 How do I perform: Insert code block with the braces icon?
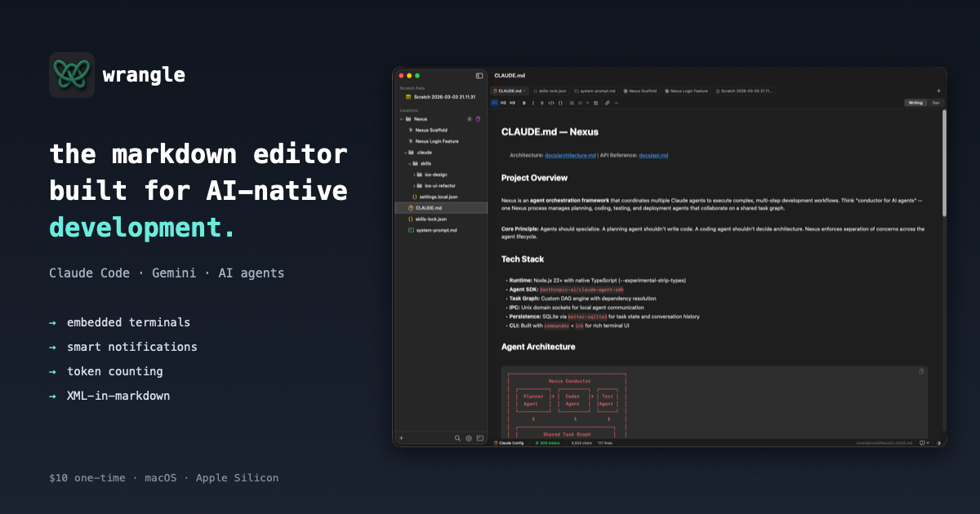[560, 103]
